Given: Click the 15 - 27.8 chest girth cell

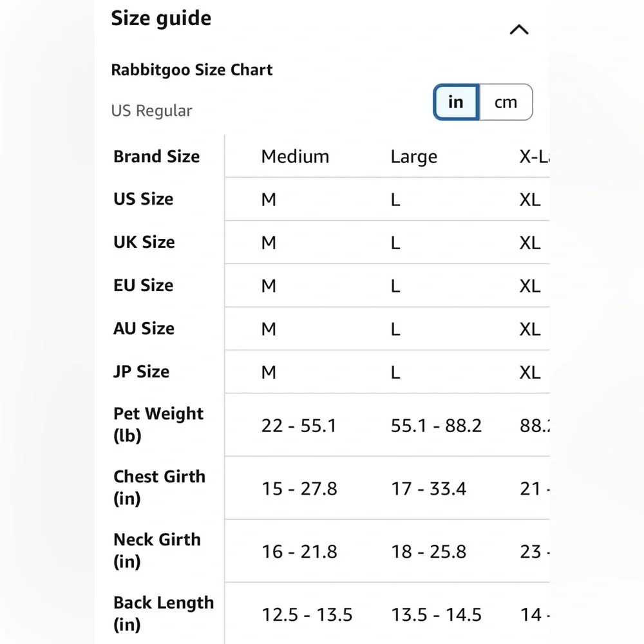Looking at the screenshot, I should [x=299, y=489].
